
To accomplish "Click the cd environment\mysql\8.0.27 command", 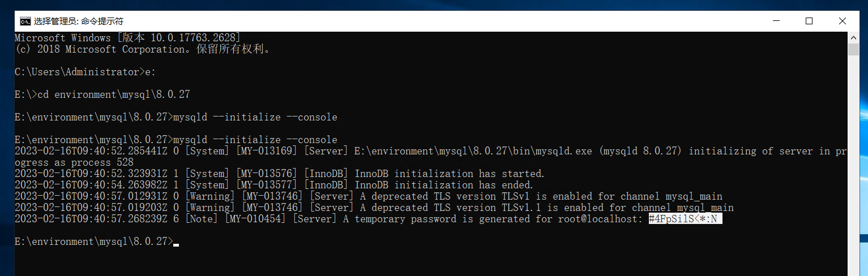I will tap(118, 94).
